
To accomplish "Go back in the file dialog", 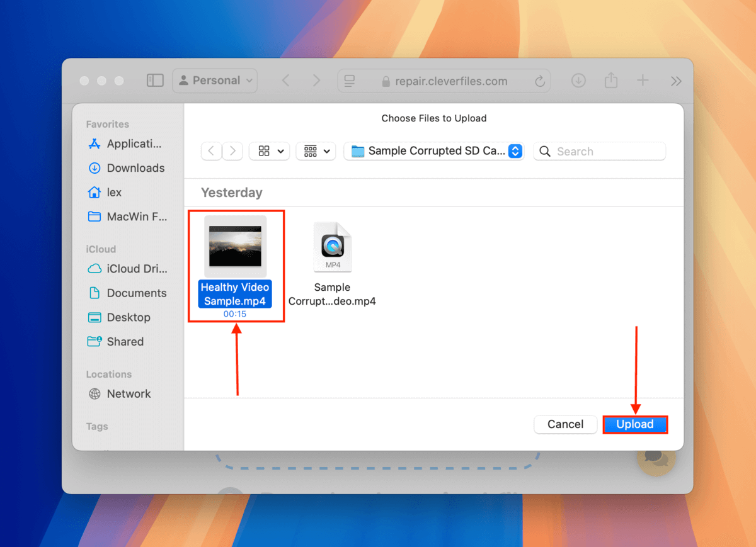I will [211, 151].
